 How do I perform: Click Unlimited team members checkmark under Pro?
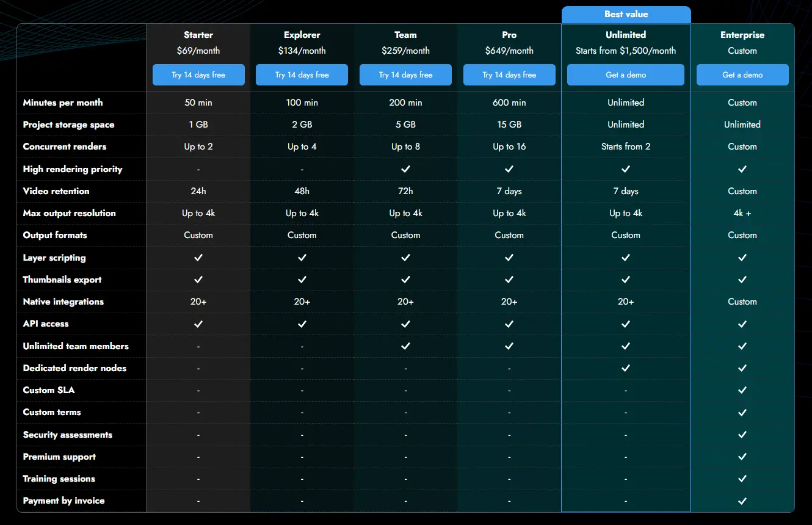509,346
